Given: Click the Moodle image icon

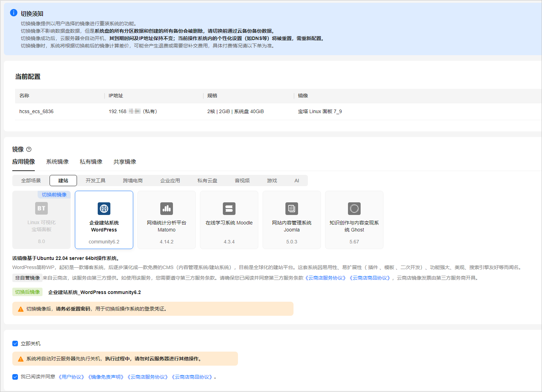Looking at the screenshot, I should pyautogui.click(x=229, y=209).
